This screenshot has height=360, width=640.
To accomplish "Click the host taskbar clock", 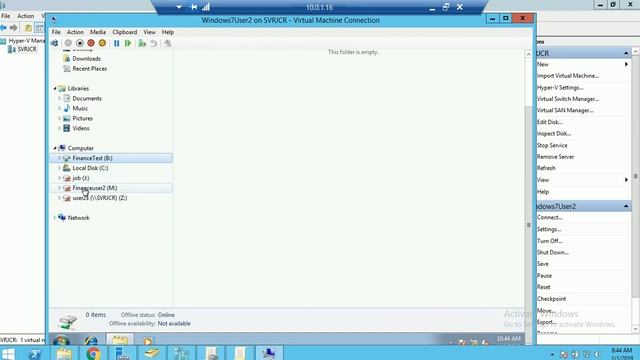I will pos(622,353).
